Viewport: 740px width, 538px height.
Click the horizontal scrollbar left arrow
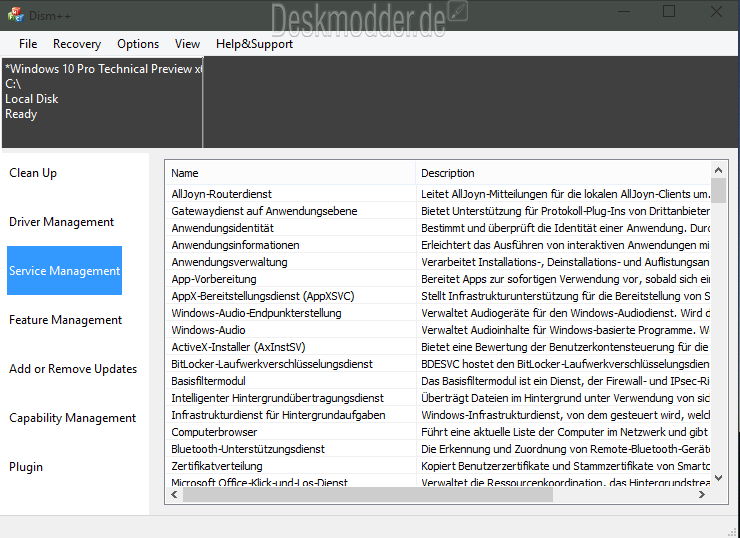coord(174,495)
